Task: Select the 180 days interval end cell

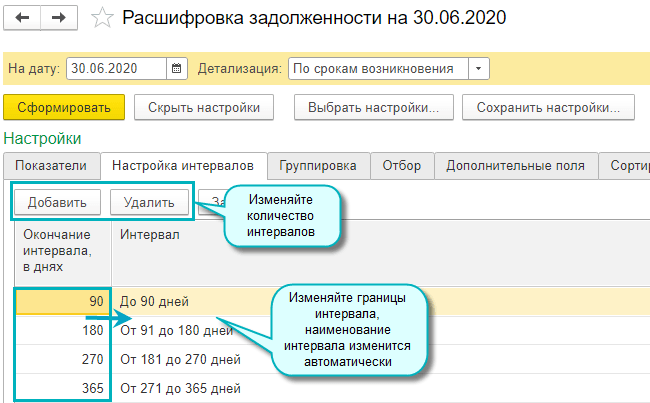Action: pos(62,330)
